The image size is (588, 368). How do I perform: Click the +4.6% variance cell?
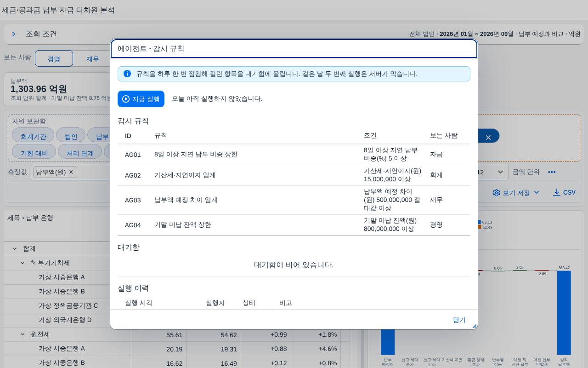click(x=317, y=349)
